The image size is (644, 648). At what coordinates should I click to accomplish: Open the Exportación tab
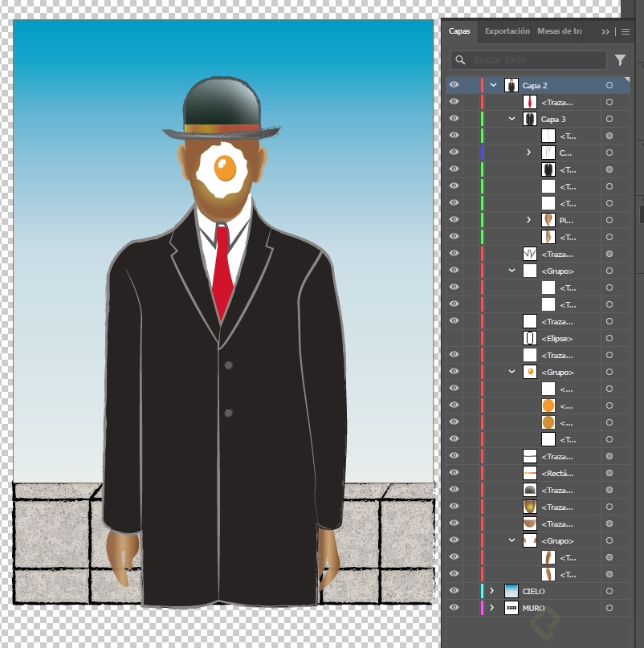(507, 31)
